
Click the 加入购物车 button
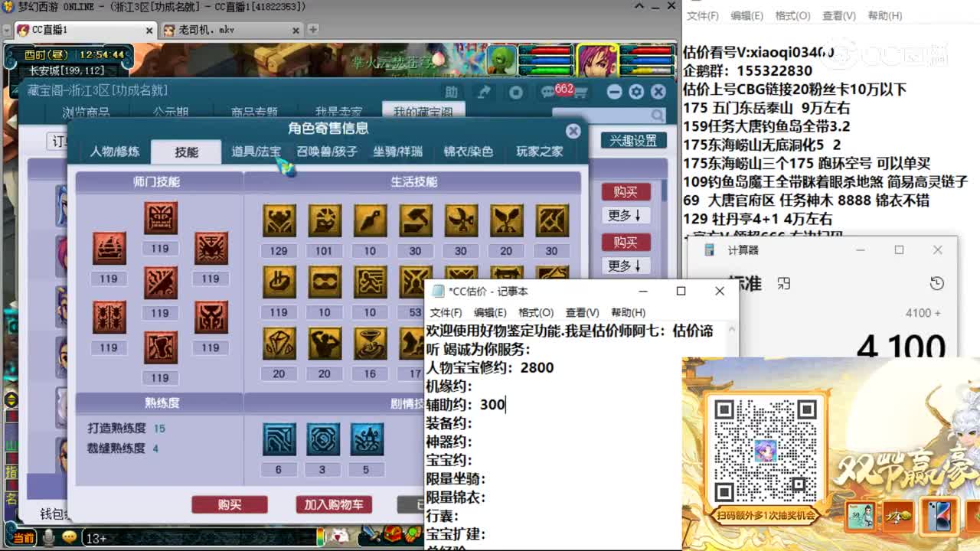pyautogui.click(x=334, y=504)
